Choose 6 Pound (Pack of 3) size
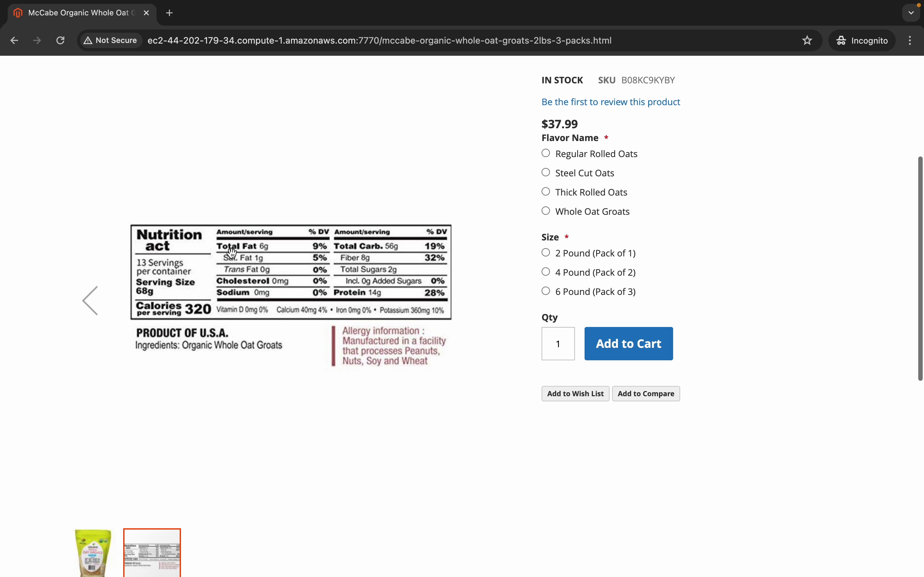The image size is (924, 577). (546, 291)
